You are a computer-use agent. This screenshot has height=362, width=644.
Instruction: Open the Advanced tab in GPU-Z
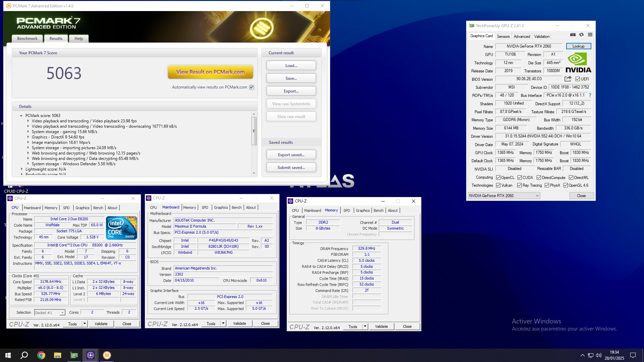pyautogui.click(x=522, y=37)
